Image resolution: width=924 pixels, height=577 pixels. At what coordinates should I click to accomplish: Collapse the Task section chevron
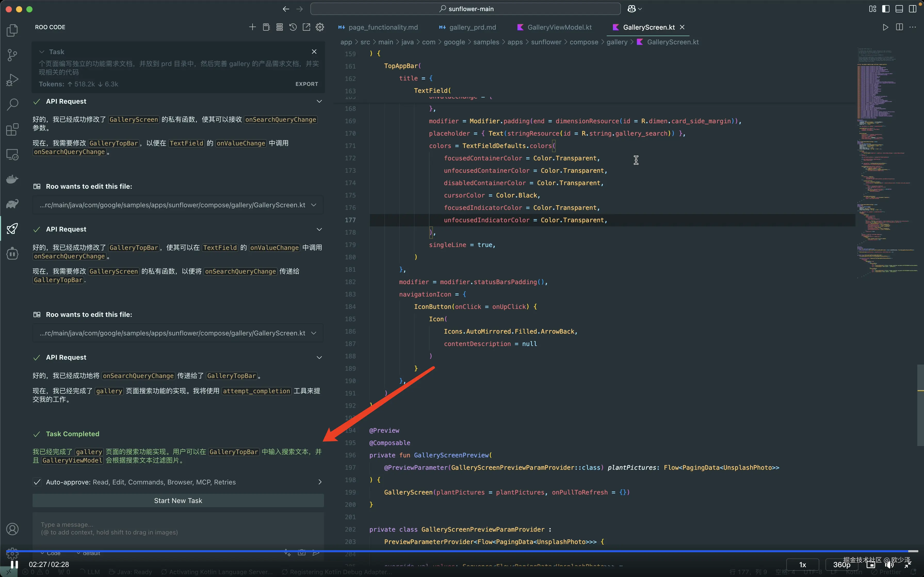click(x=42, y=52)
